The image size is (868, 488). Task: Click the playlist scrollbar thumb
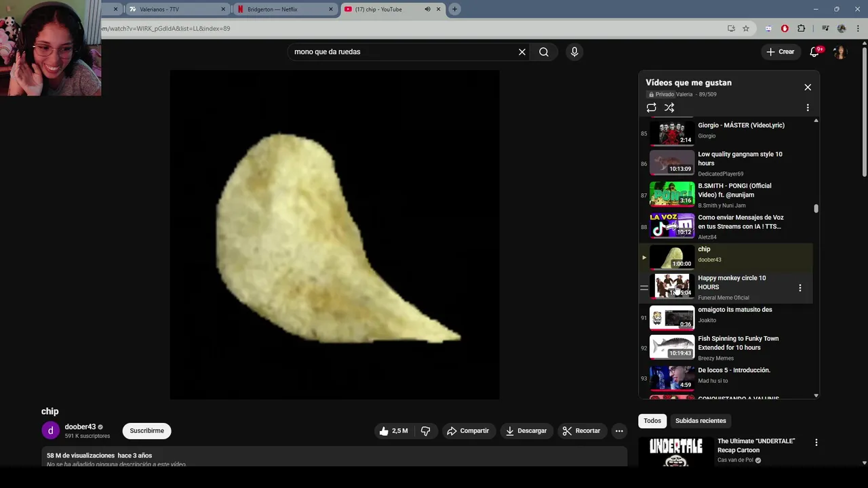pos(816,209)
